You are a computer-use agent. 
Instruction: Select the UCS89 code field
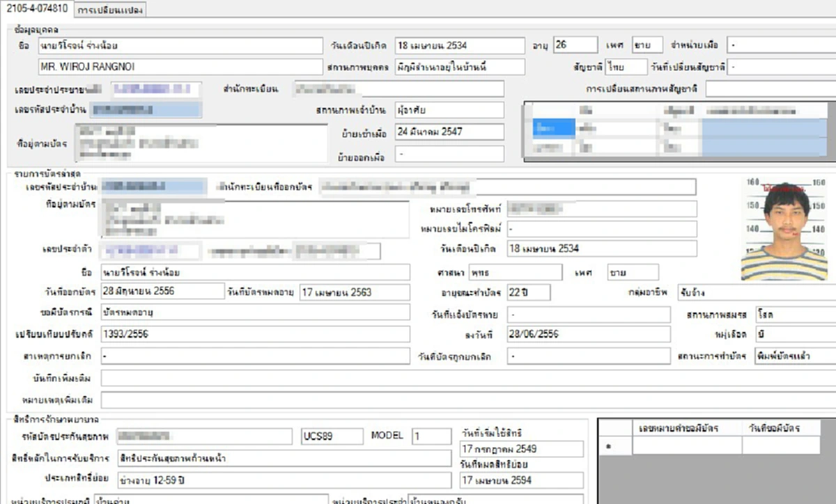[x=332, y=436]
